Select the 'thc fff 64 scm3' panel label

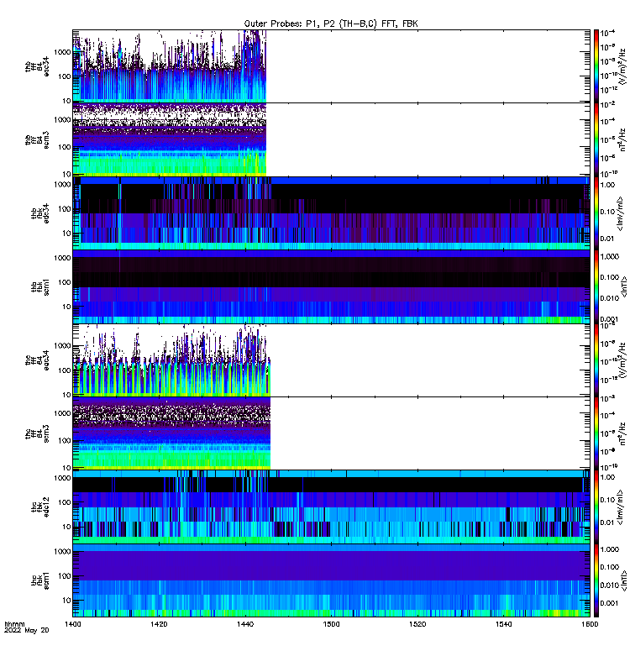pyautogui.click(x=37, y=433)
